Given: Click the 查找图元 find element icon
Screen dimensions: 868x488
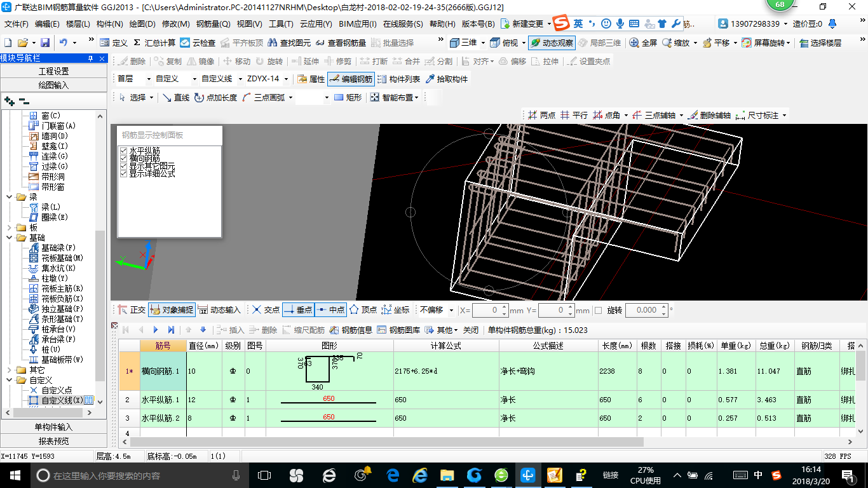Looking at the screenshot, I should click(290, 43).
